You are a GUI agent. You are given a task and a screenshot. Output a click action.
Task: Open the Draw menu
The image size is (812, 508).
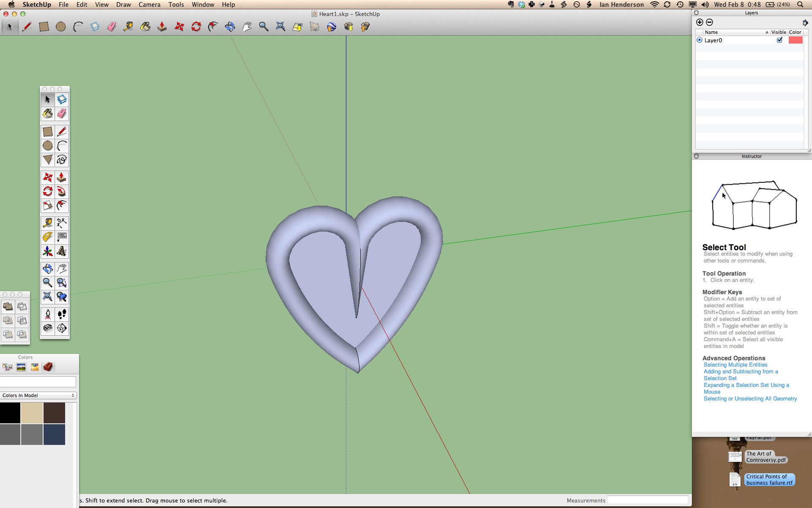coord(123,5)
